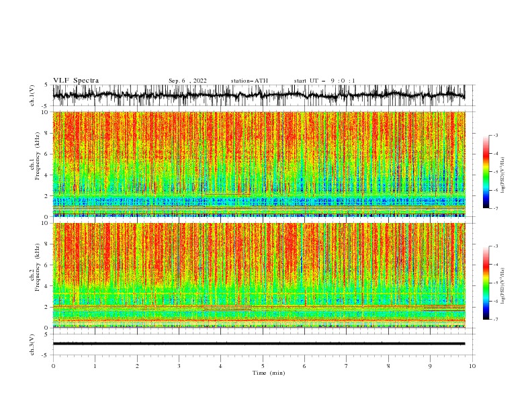Click the time axis tick label '5'
532x411 pixels.
(x=263, y=366)
